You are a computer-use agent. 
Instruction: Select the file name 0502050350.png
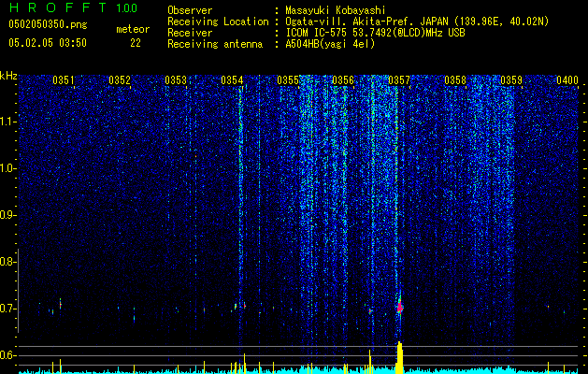coord(48,25)
